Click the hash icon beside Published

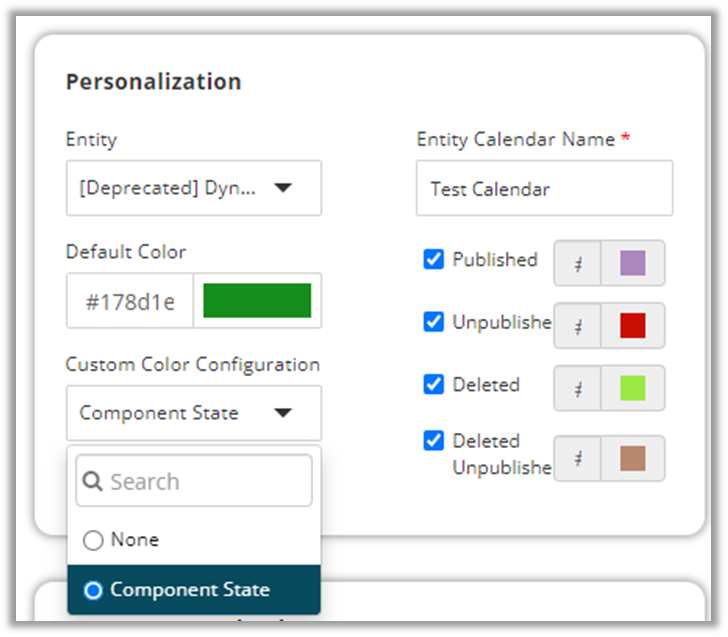[x=578, y=263]
